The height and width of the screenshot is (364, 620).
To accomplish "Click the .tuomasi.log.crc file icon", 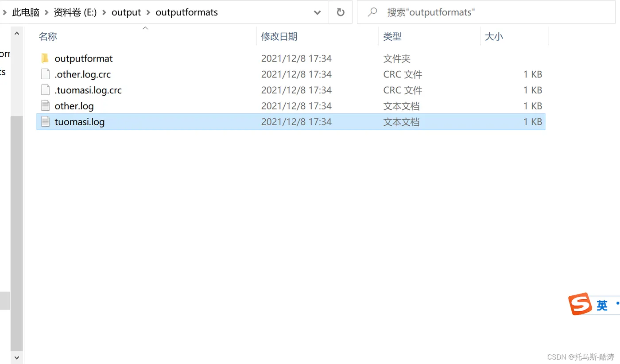I will click(x=45, y=90).
